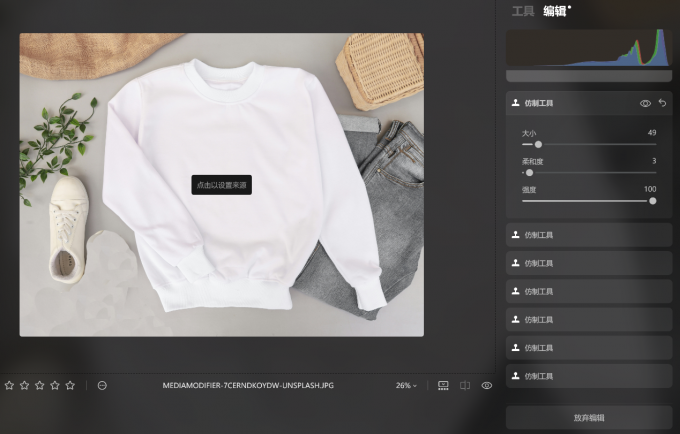Toggle the eye visibility of 仿制工具 edit

[645, 103]
